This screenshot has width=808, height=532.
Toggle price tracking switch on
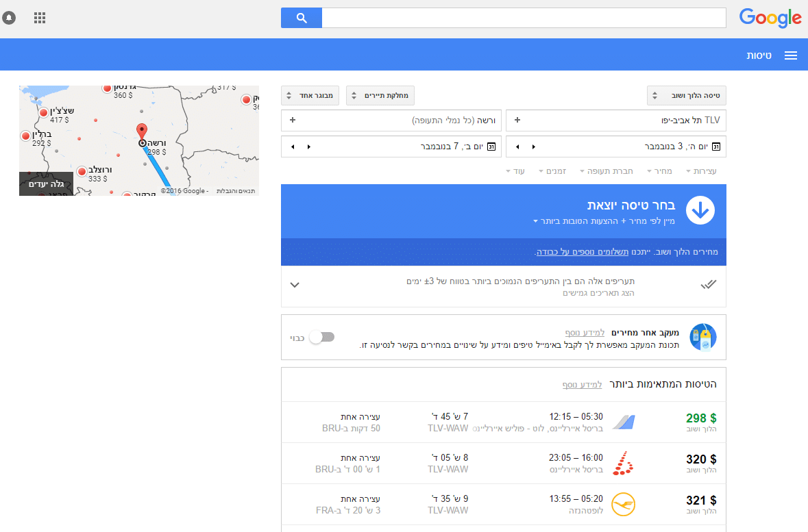pyautogui.click(x=322, y=338)
